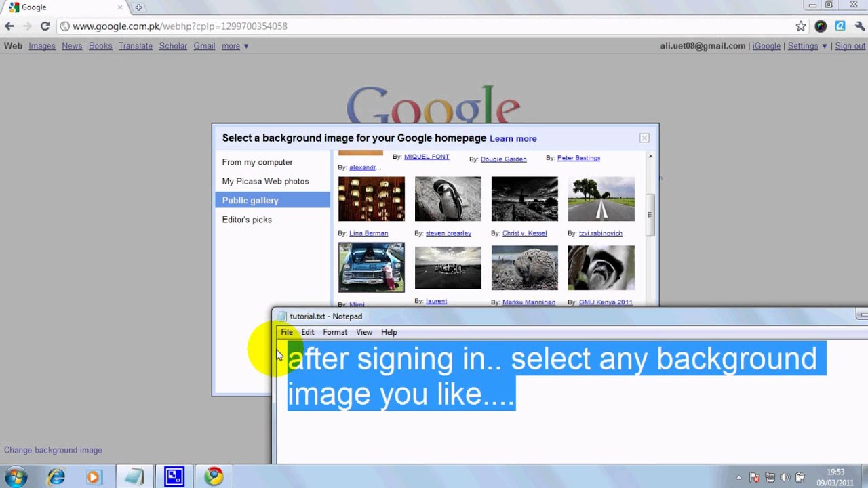The height and width of the screenshot is (488, 868).
Task: Reload the Google page
Action: (x=45, y=26)
